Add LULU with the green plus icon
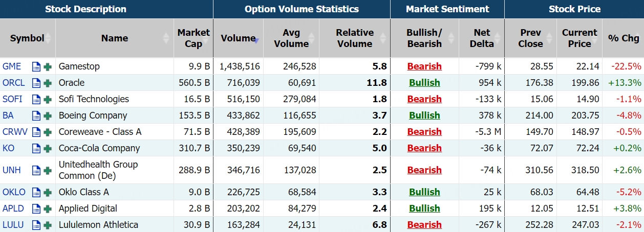The width and height of the screenshot is (644, 232). click(48, 225)
